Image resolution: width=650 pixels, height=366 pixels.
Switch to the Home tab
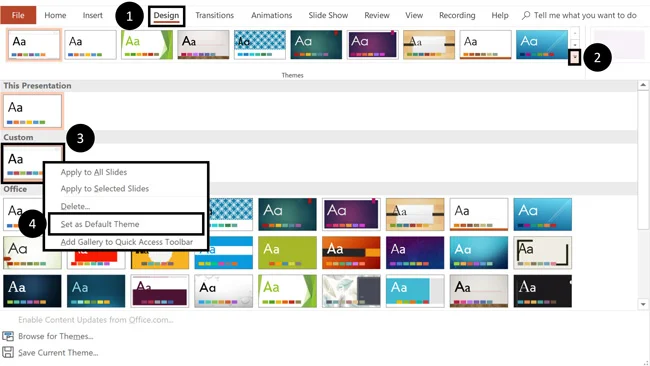tap(55, 15)
